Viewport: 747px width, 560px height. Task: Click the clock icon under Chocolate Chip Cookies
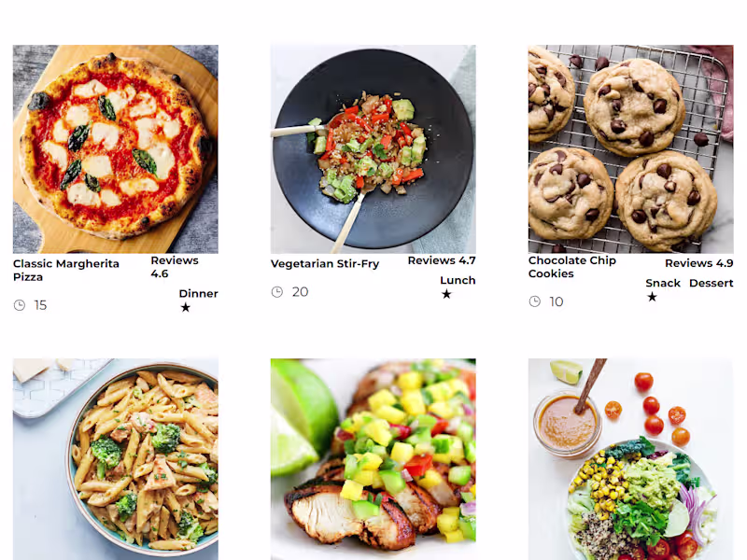click(x=535, y=301)
